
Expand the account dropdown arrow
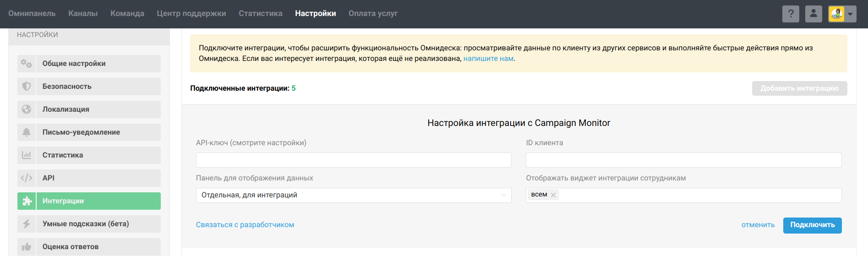pos(850,14)
